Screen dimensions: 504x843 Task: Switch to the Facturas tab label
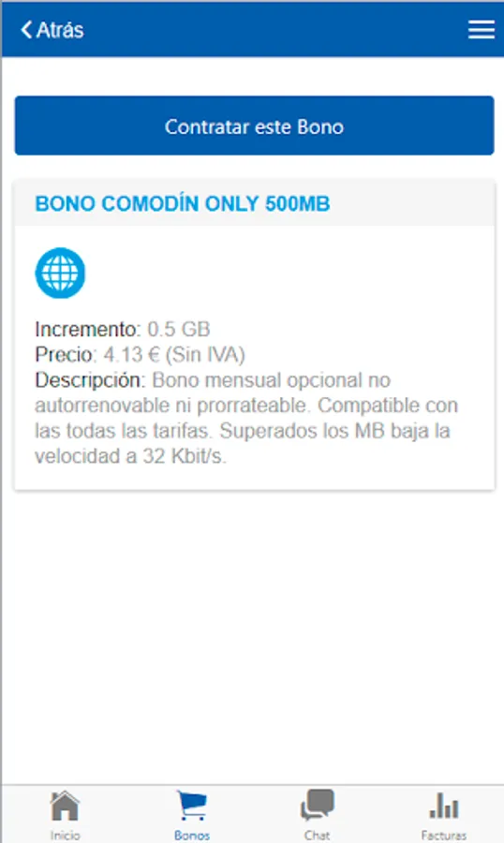[x=444, y=835]
